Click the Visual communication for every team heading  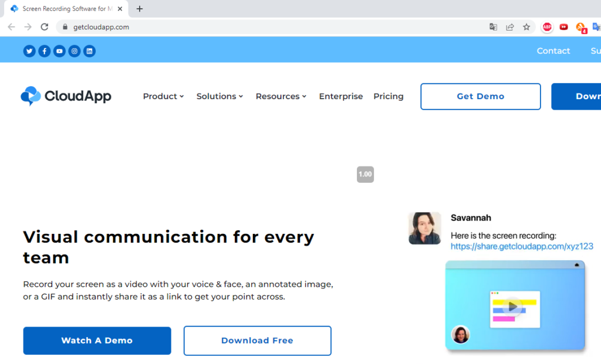point(168,247)
